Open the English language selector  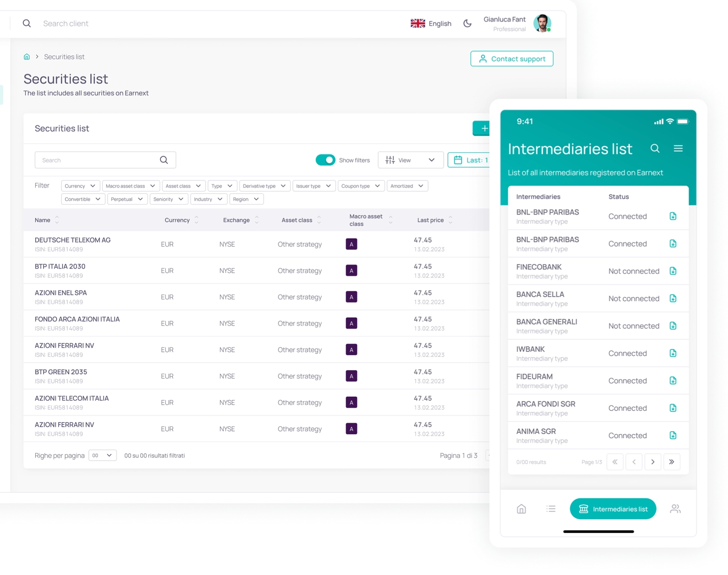click(x=431, y=23)
